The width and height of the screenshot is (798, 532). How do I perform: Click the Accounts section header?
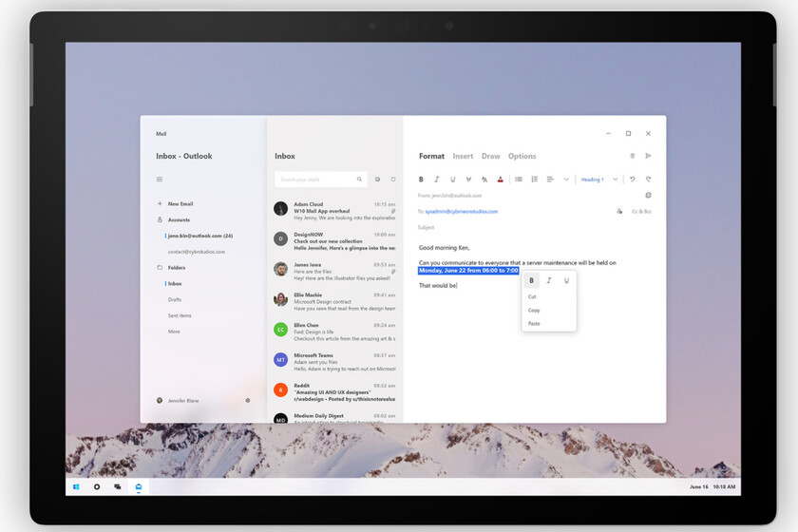(x=174, y=220)
